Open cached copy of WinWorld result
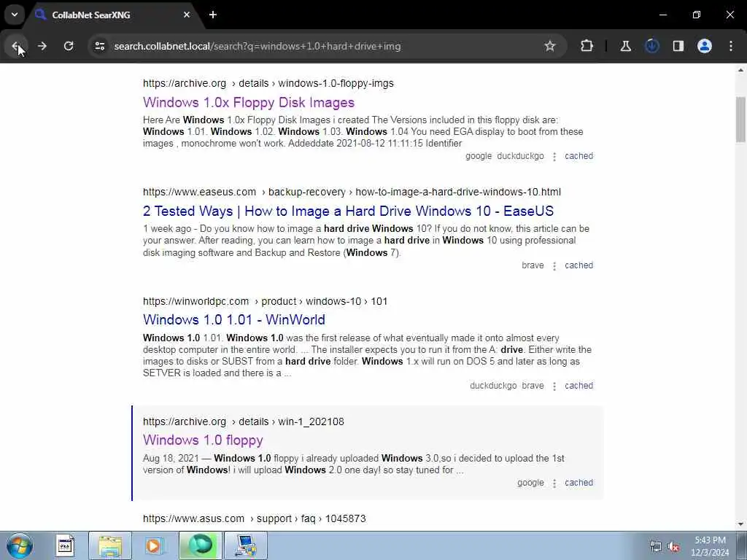The image size is (747, 560). tap(578, 386)
